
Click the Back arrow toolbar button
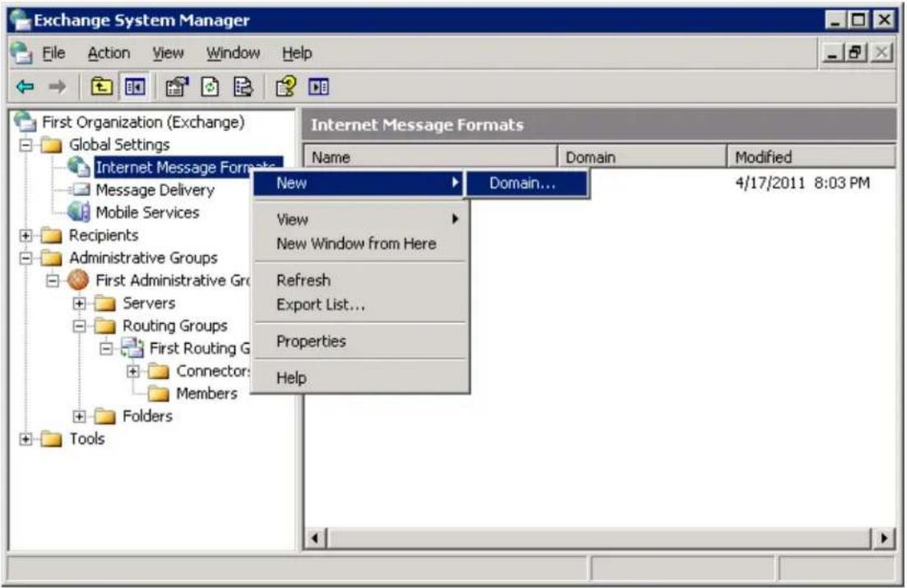point(25,87)
